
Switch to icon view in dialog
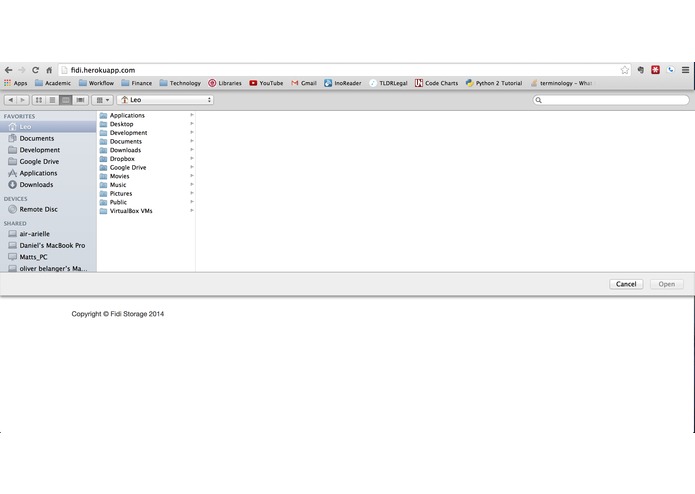(x=39, y=100)
